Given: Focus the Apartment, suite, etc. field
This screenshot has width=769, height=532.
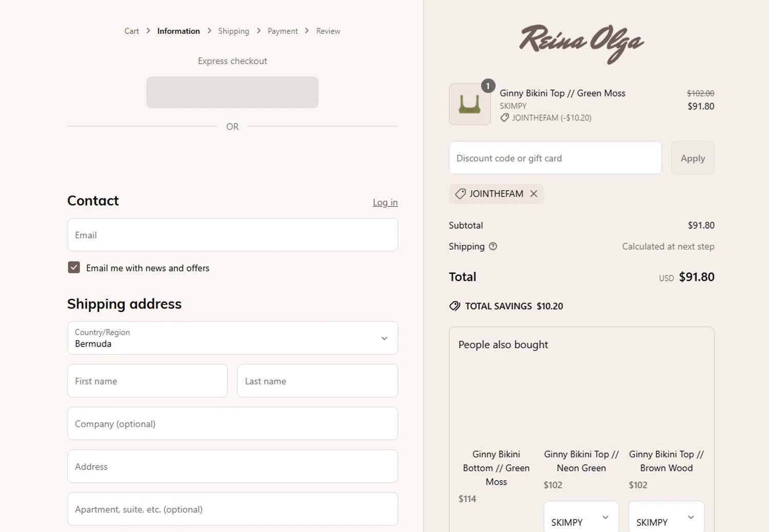Looking at the screenshot, I should [233, 509].
